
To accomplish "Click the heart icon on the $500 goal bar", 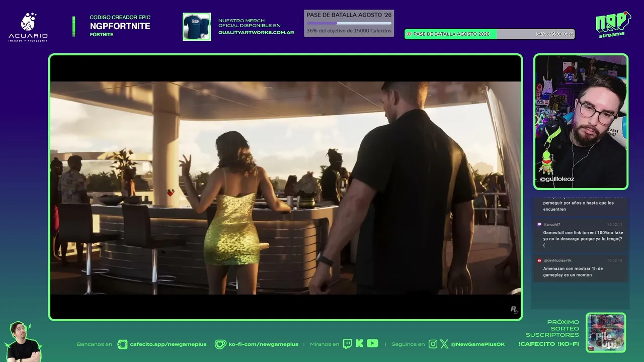I will coord(409,34).
